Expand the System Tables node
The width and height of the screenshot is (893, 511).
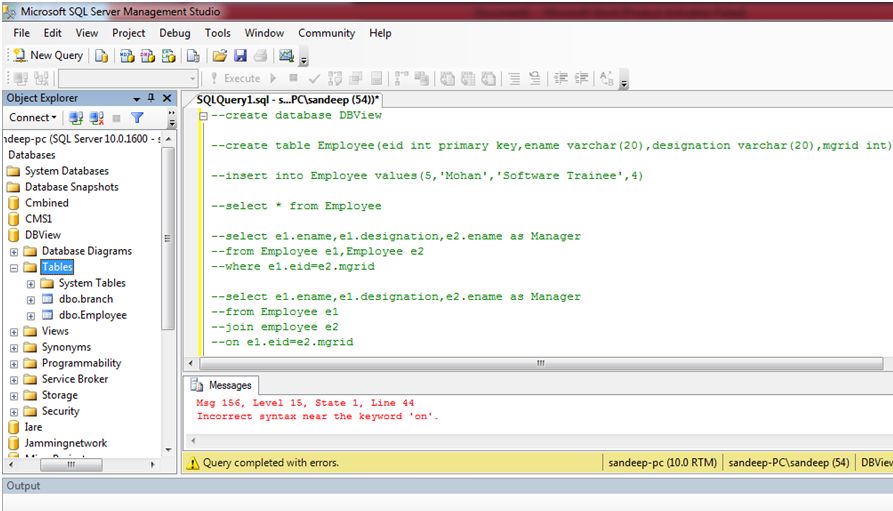pos(31,283)
